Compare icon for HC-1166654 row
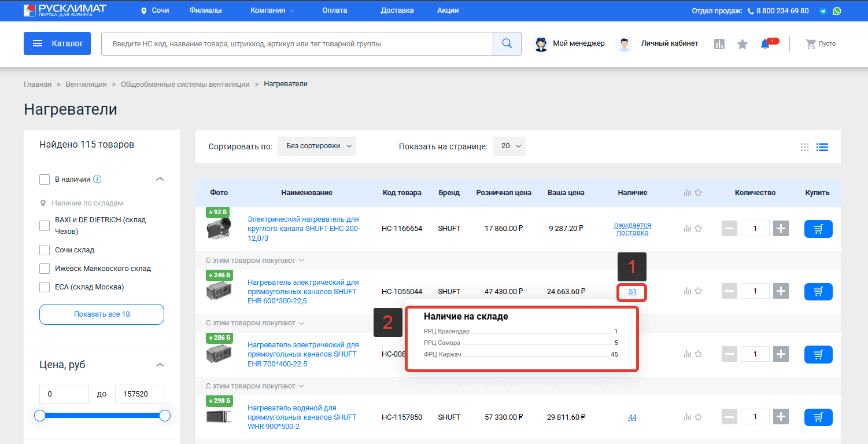 [688, 229]
